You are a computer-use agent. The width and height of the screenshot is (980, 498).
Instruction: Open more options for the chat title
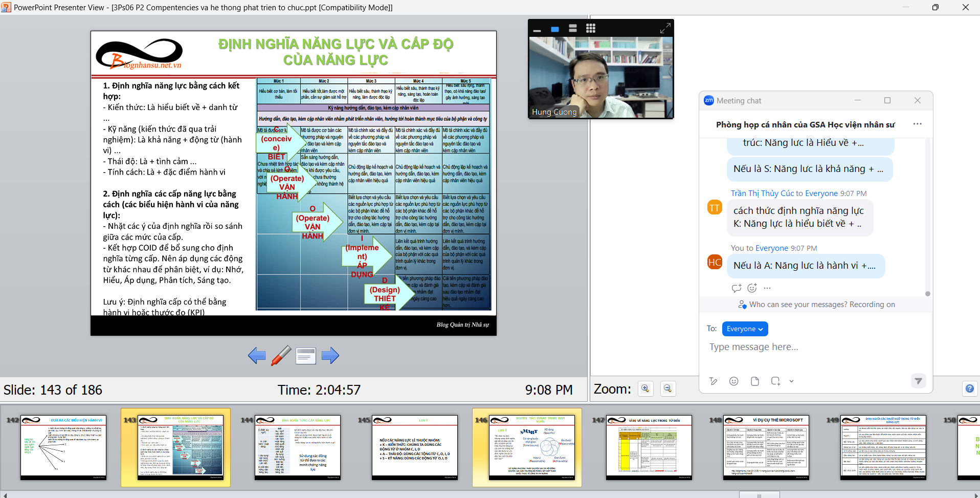[x=917, y=124]
